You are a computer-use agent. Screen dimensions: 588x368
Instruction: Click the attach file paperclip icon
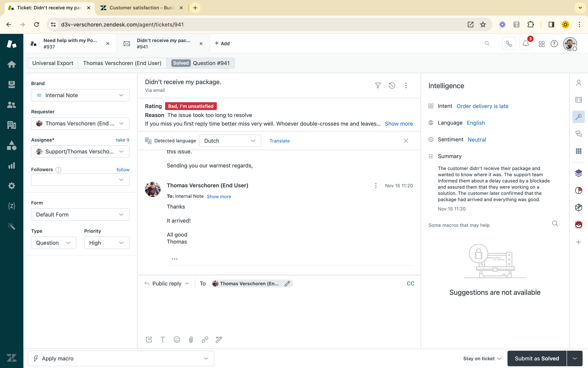[x=191, y=339]
